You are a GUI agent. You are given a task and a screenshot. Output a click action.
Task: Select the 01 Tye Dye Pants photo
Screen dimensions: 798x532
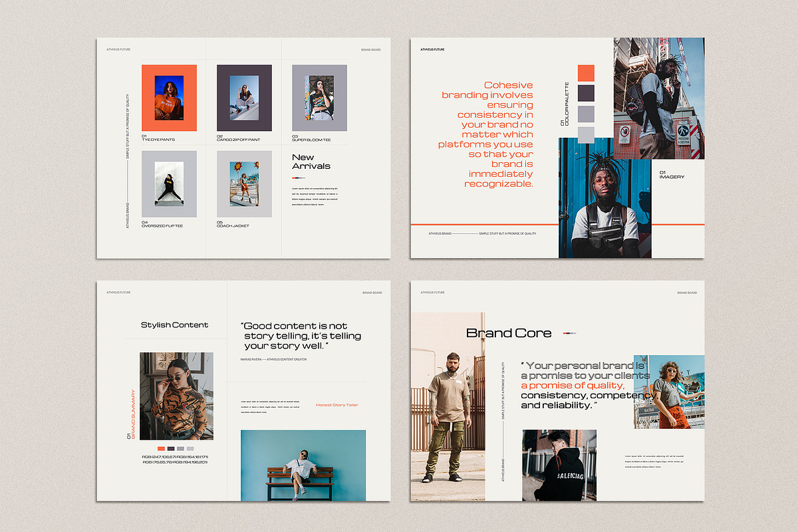click(x=169, y=98)
